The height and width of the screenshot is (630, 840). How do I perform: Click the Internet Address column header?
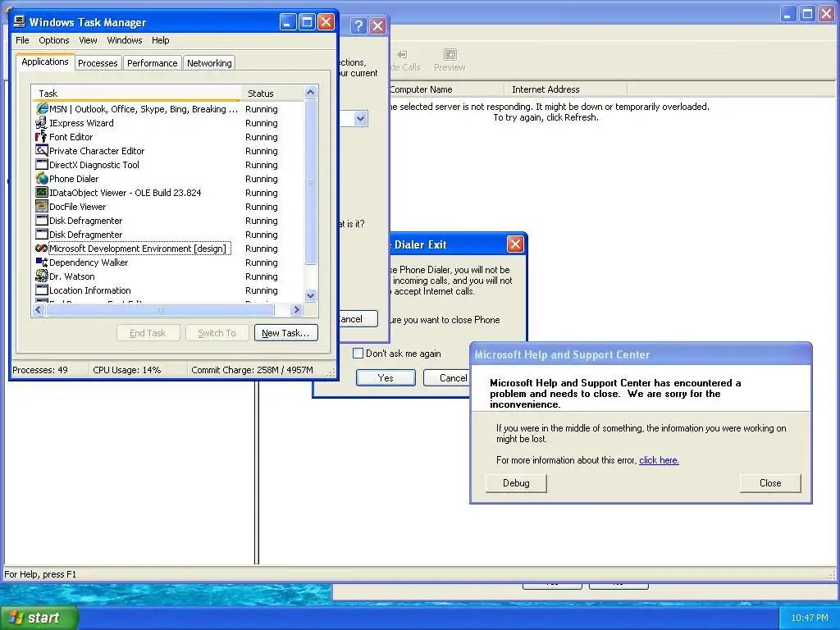[565, 89]
